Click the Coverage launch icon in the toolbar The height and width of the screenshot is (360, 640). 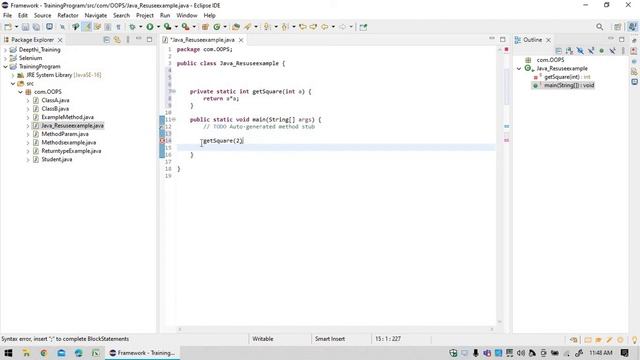coord(167,27)
